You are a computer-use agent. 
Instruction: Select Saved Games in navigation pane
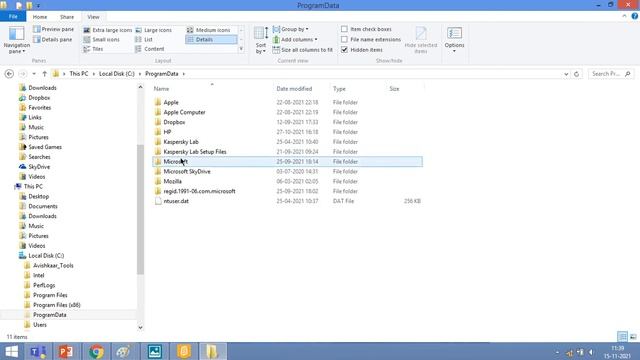tap(45, 147)
